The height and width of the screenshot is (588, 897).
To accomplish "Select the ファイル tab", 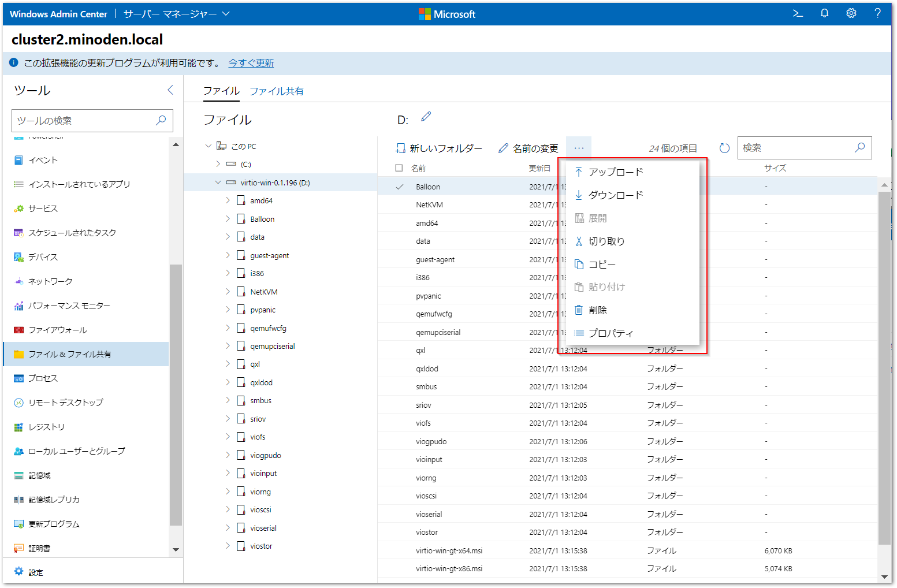I will click(x=221, y=91).
